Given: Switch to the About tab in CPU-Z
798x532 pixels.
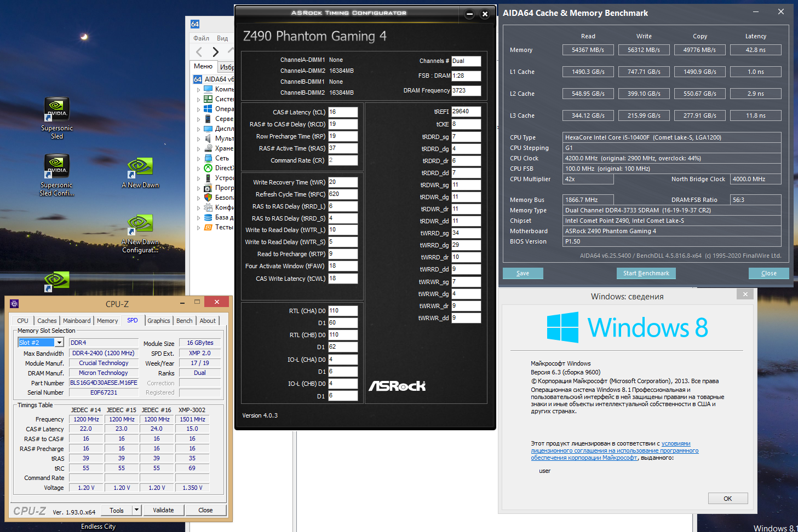Looking at the screenshot, I should pos(208,321).
